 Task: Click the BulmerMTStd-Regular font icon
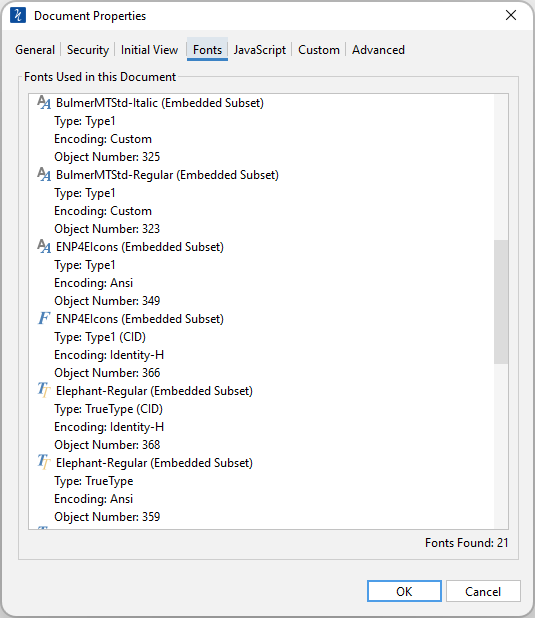click(x=44, y=175)
